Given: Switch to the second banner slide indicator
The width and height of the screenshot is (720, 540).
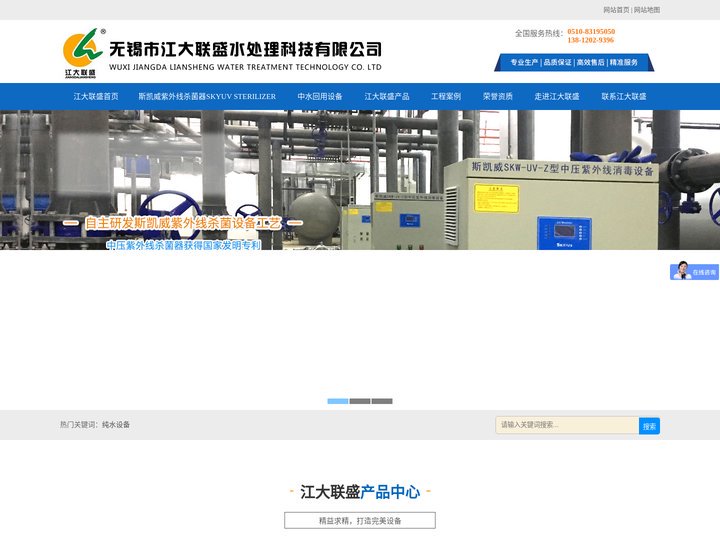Looking at the screenshot, I should [360, 401].
